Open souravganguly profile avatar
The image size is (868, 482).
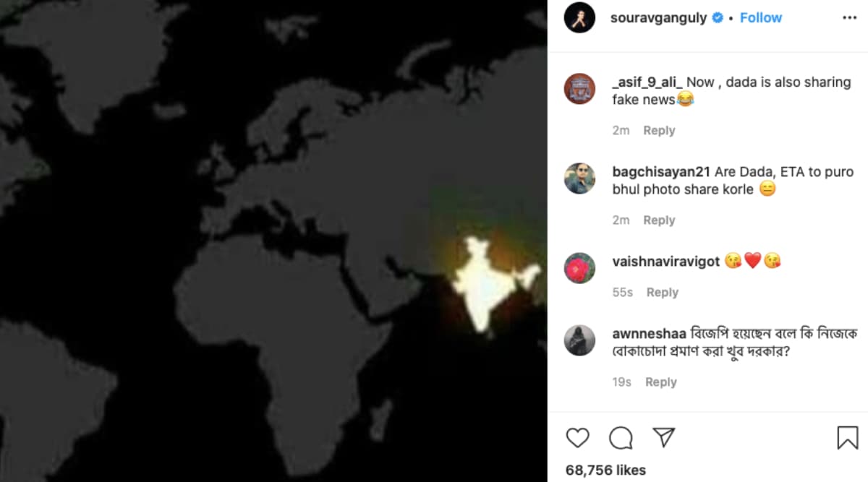tap(579, 17)
